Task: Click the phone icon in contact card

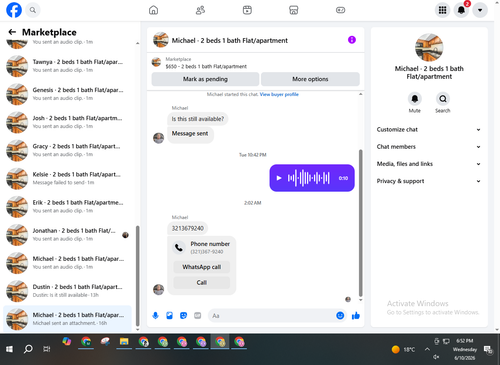Action: pos(179,248)
